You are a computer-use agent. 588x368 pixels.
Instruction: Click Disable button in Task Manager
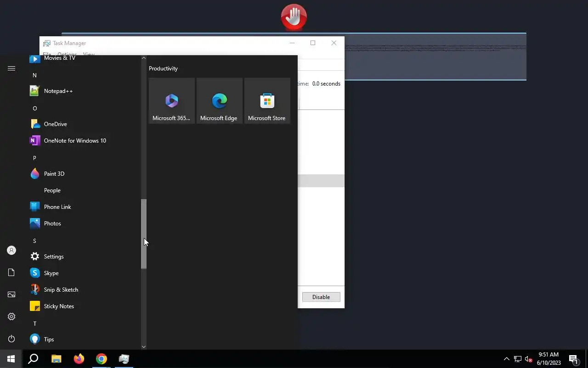[x=321, y=297]
